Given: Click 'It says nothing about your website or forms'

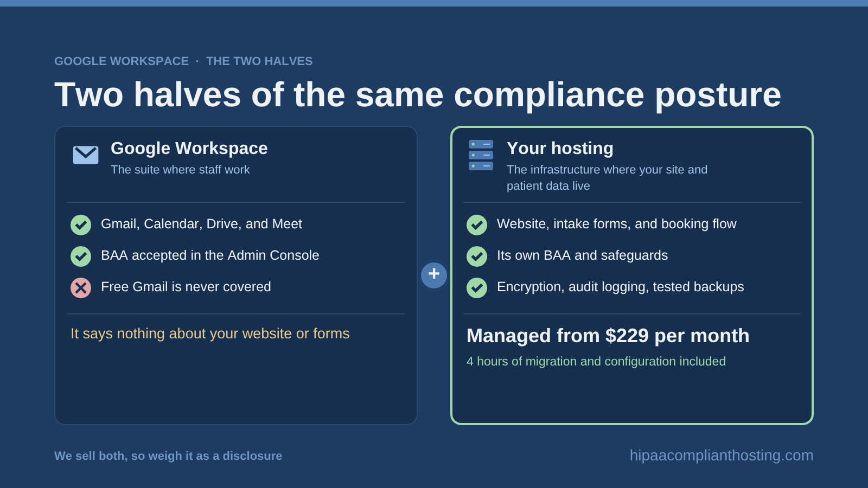Looking at the screenshot, I should click(210, 333).
